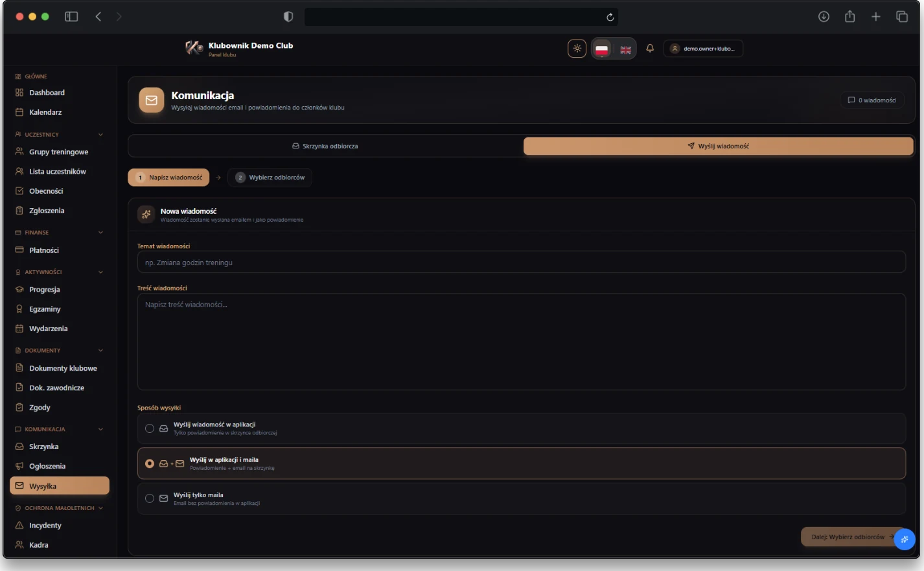The width and height of the screenshot is (924, 571).
Task: Switch to Skrzynka odbiorcza tab
Action: pos(325,146)
